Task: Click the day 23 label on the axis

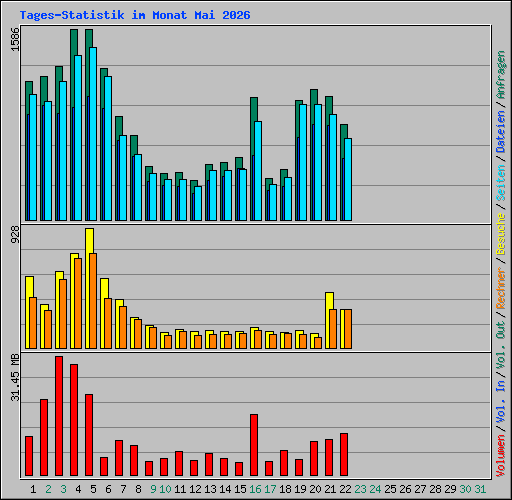Action: 360,489
